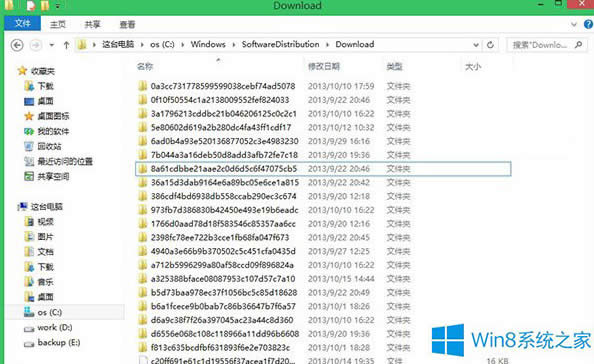The width and height of the screenshot is (594, 364).
Task: Click the Back navigation arrow
Action: pos(17,45)
